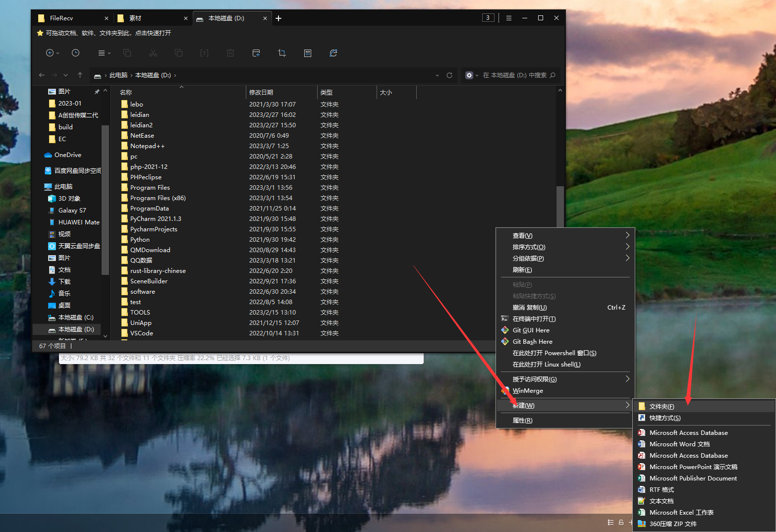776x532 pixels.
Task: Add a new tab with plus button
Action: click(278, 18)
